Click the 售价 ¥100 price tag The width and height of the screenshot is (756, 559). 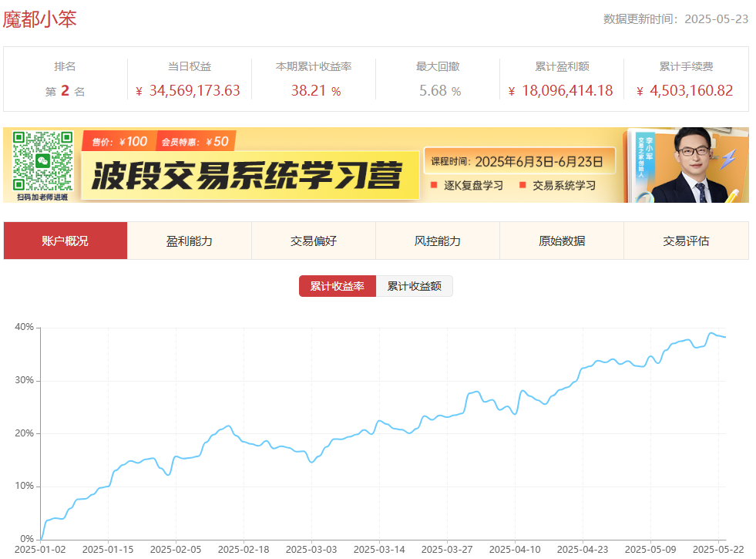click(119, 141)
